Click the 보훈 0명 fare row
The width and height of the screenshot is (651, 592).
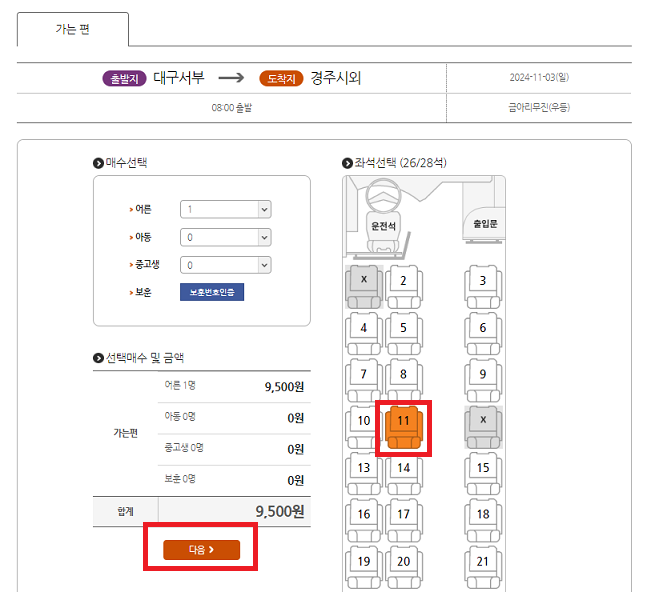pyautogui.click(x=234, y=480)
